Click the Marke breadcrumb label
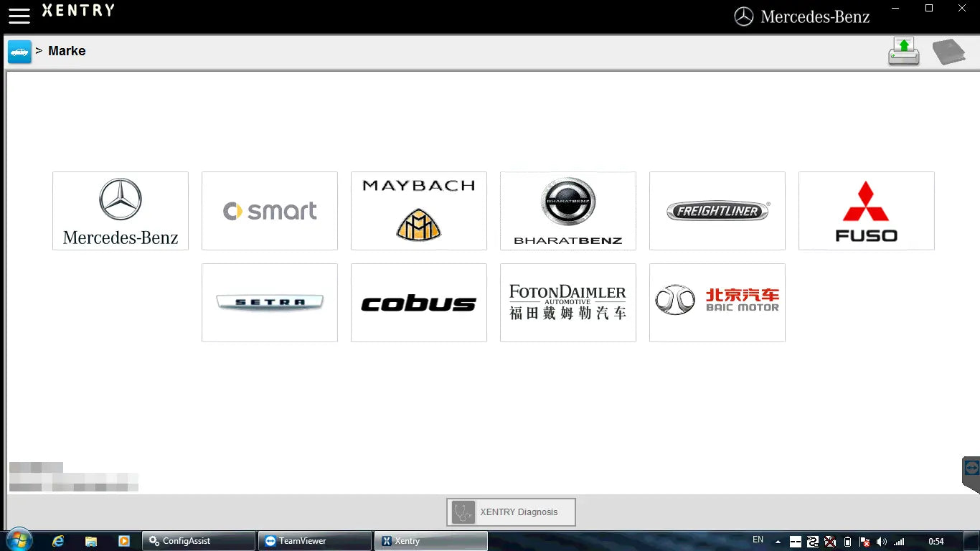The image size is (980, 551). pyautogui.click(x=67, y=50)
